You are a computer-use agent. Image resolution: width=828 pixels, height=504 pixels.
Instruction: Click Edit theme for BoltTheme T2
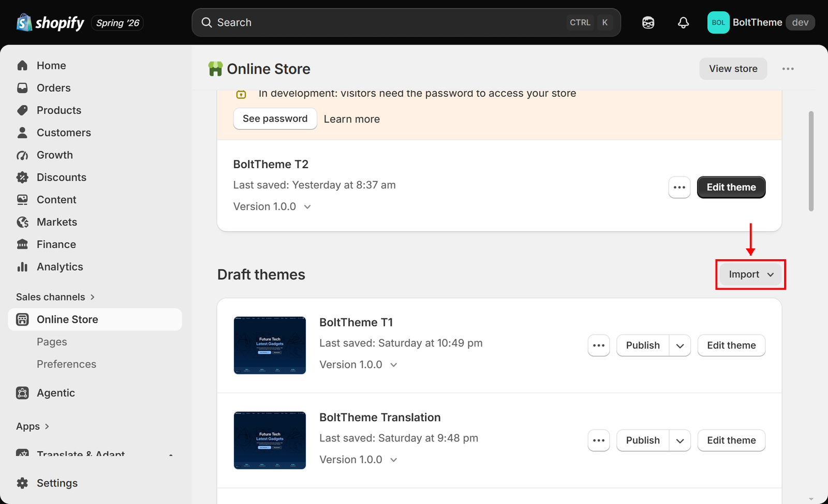731,187
